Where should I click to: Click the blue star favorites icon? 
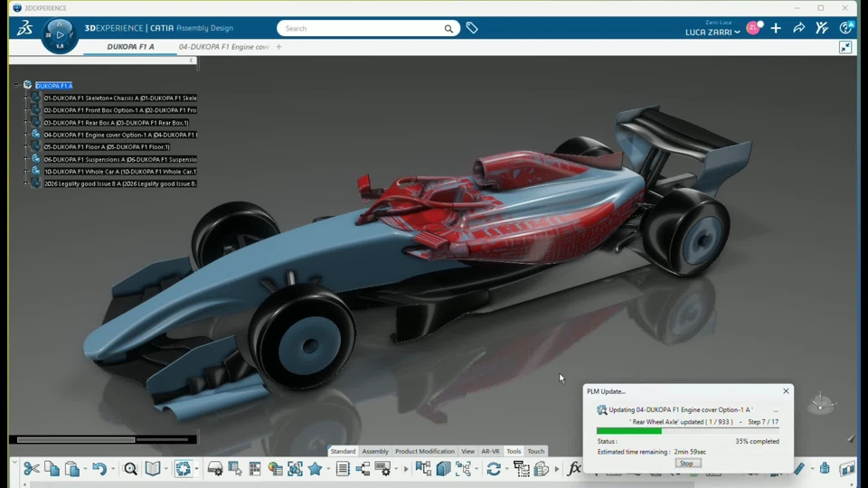pyautogui.click(x=315, y=469)
